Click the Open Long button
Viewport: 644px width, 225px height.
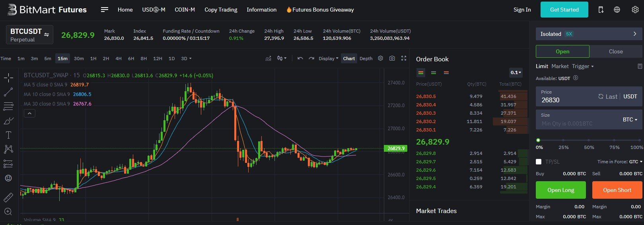pyautogui.click(x=560, y=190)
